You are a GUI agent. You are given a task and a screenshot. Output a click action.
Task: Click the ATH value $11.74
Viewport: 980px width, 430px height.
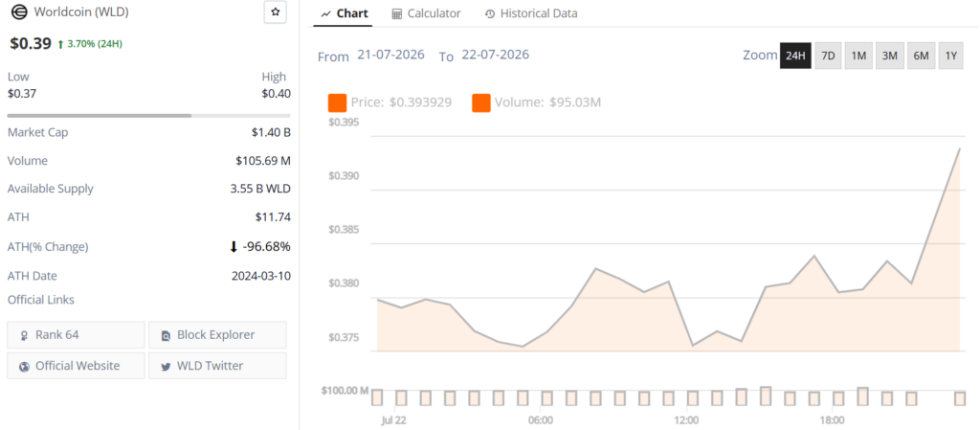pyautogui.click(x=273, y=217)
